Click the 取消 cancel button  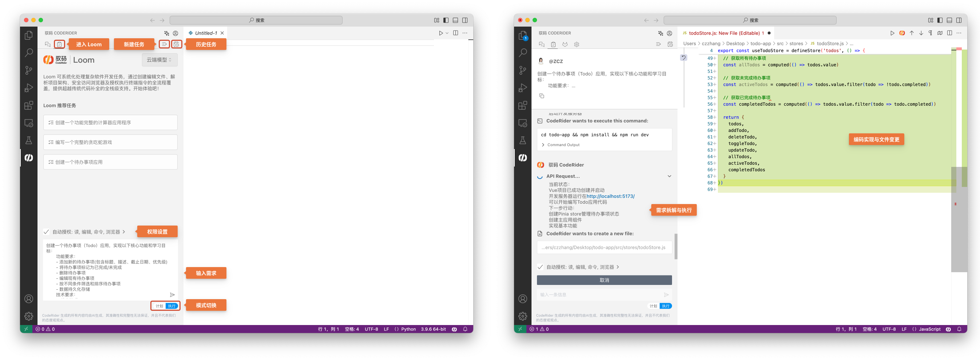click(x=604, y=280)
